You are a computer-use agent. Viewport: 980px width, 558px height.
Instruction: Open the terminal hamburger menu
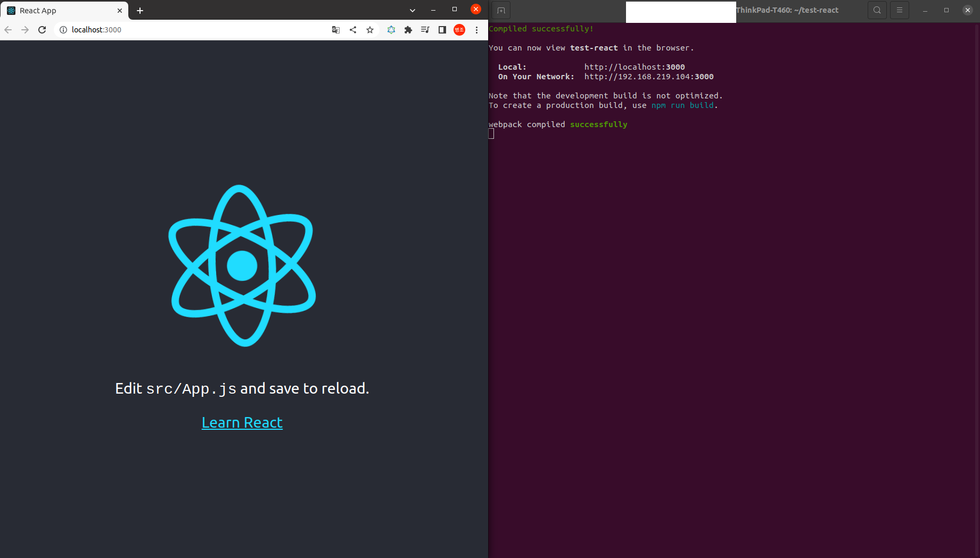coord(900,10)
